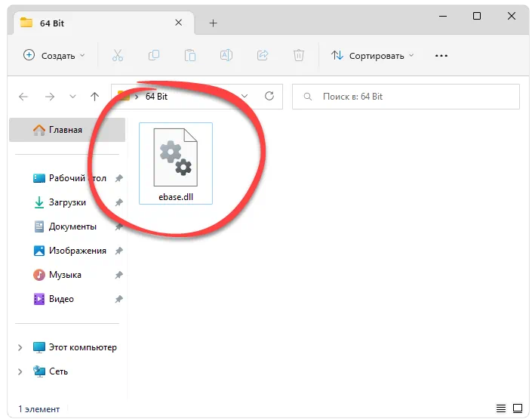This screenshot has height=419, width=532.
Task: Click the Delete trash bin icon
Action: [299, 55]
